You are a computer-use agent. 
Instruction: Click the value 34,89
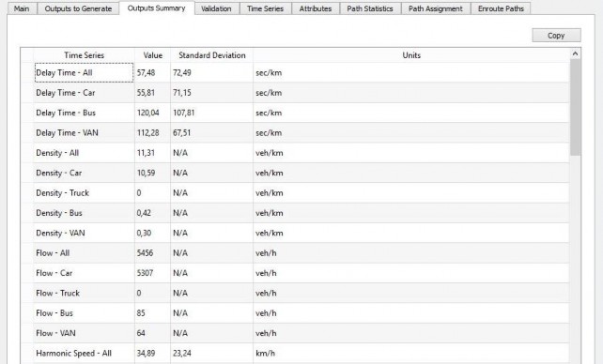[x=146, y=353]
